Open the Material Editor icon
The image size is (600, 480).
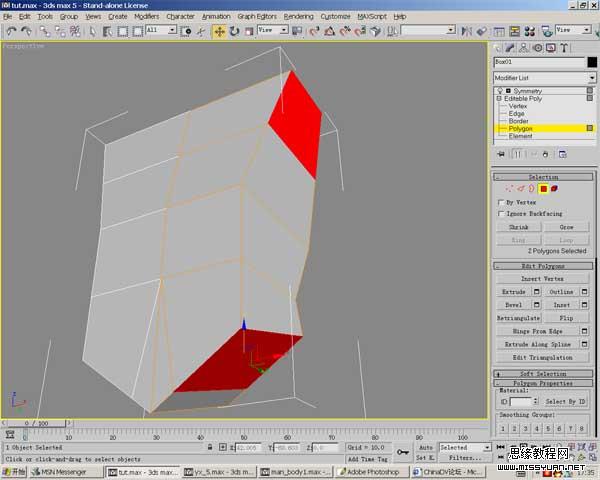click(530, 31)
